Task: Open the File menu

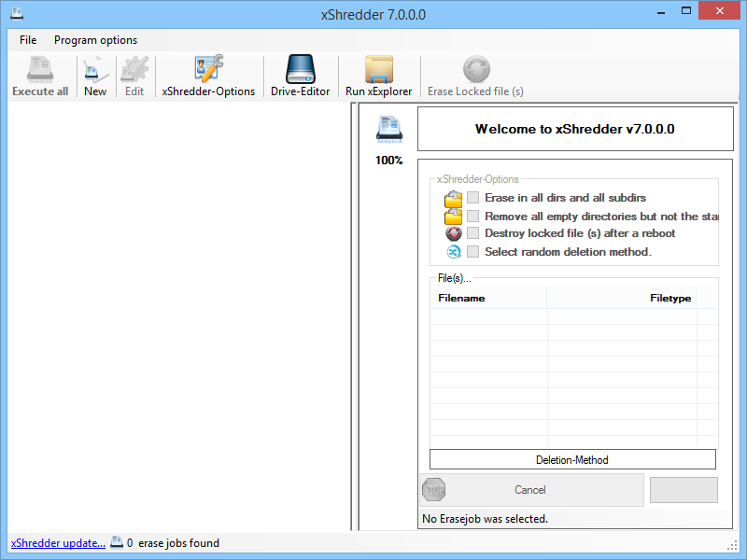Action: tap(28, 40)
